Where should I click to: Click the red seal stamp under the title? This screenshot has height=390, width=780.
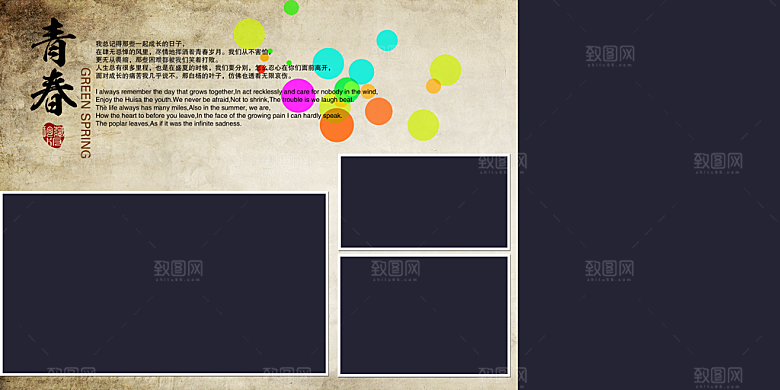(53, 135)
